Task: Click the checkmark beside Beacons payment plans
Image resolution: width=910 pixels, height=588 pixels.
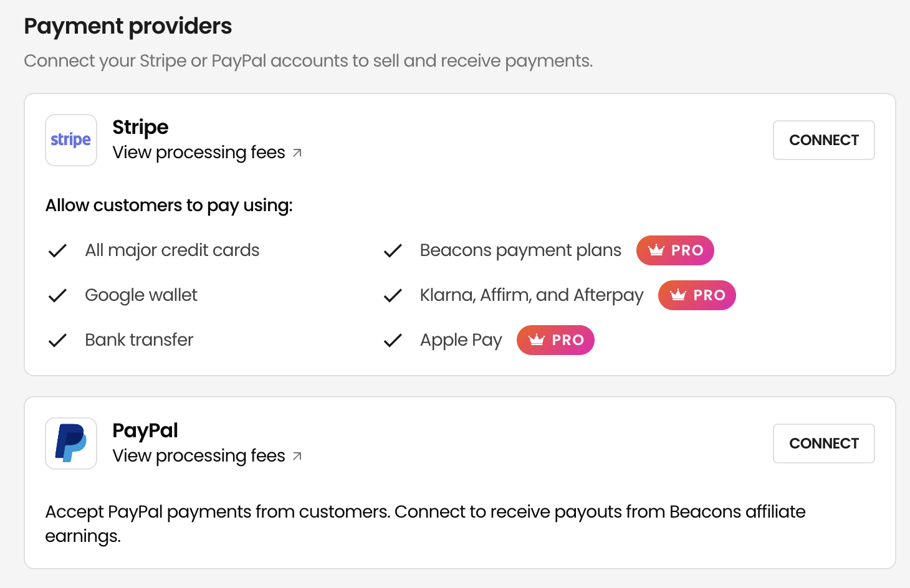Action: click(393, 251)
